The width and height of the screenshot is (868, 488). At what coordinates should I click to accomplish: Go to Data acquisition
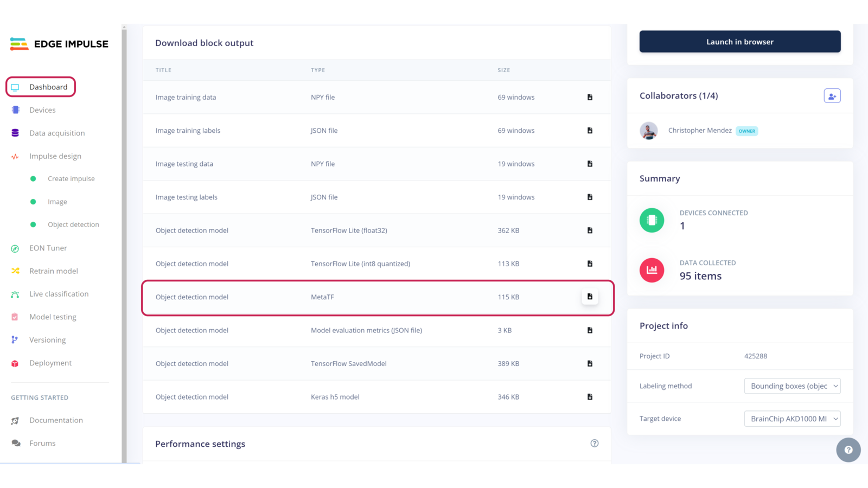[x=57, y=133]
